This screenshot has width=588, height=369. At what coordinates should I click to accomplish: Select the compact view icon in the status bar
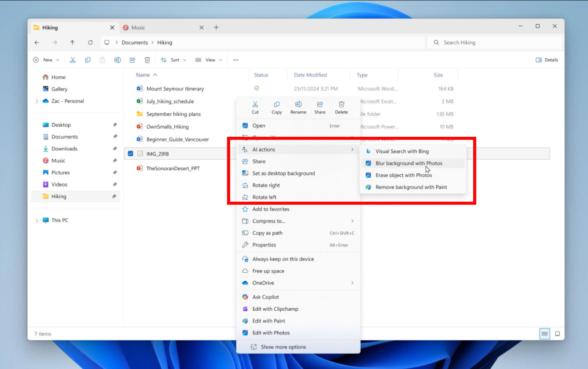[544, 334]
